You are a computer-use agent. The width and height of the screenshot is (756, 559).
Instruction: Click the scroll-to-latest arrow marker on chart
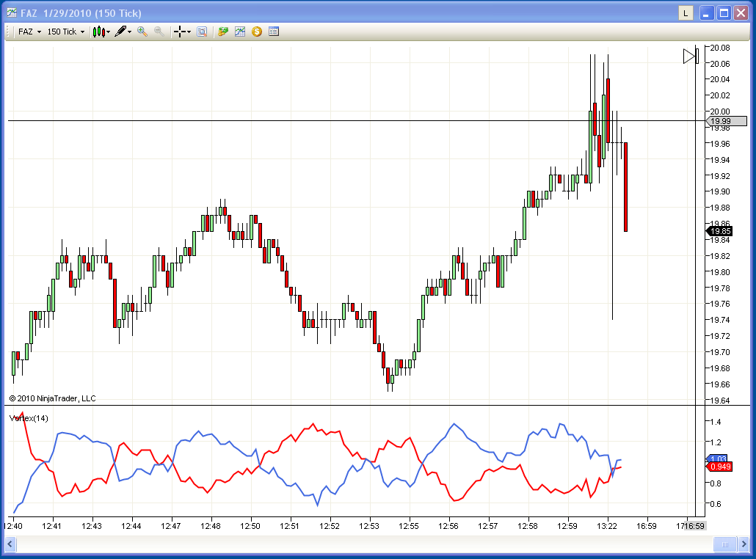(691, 56)
